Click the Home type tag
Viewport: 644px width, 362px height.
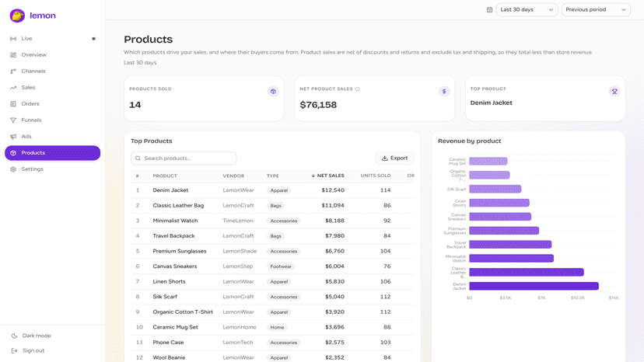point(277,328)
